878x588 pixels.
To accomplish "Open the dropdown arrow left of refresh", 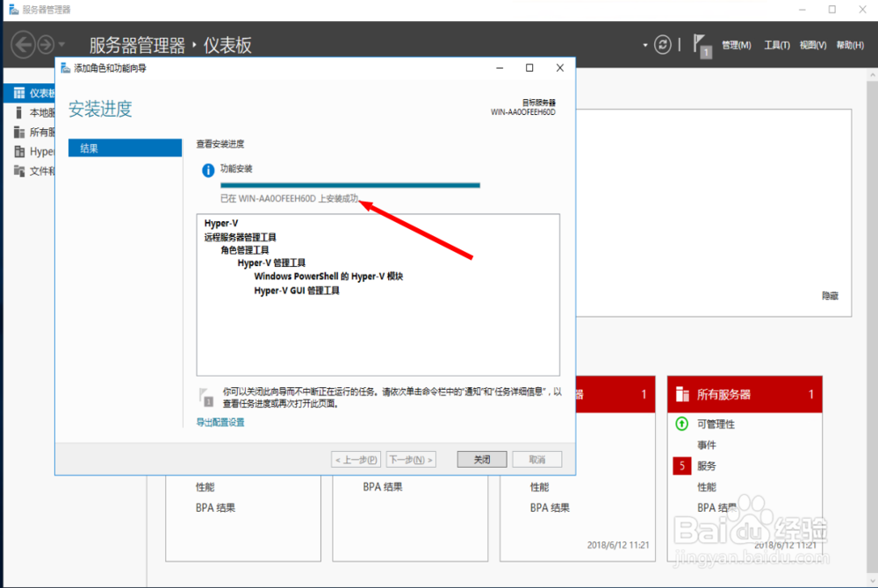I will (645, 45).
